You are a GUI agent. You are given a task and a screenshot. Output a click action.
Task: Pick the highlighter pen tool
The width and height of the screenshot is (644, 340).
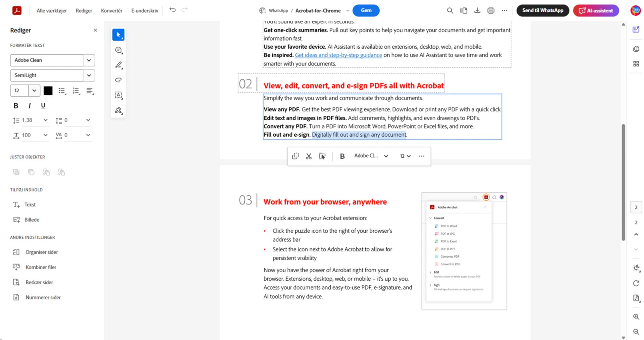118,65
